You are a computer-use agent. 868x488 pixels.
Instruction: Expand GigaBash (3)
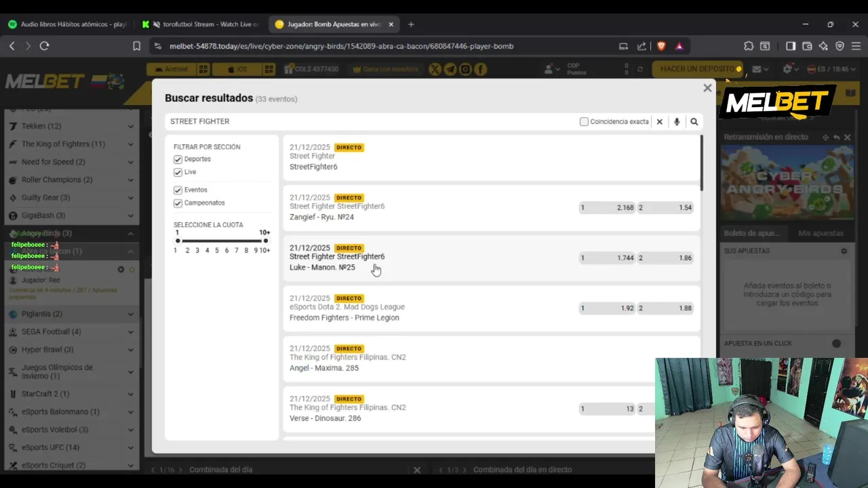click(71, 216)
